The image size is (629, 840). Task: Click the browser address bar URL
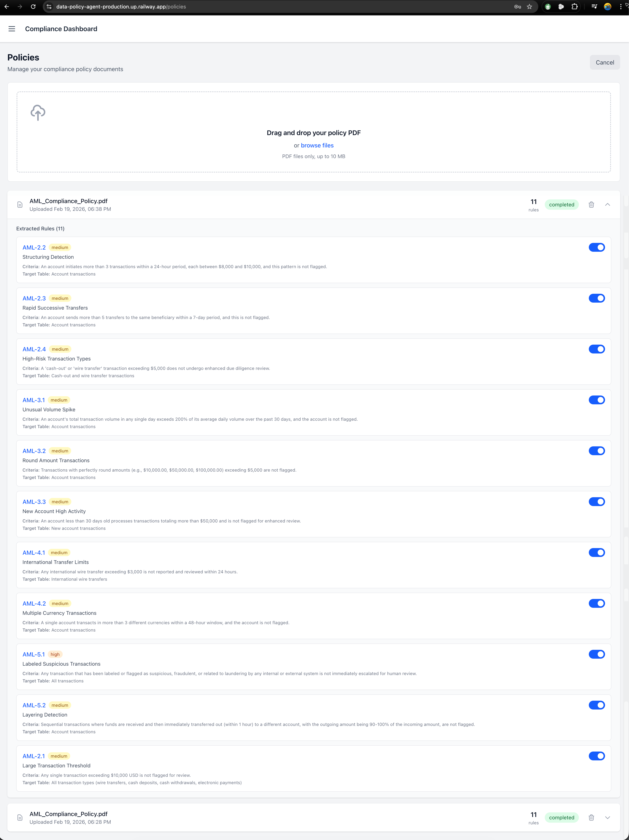121,6
